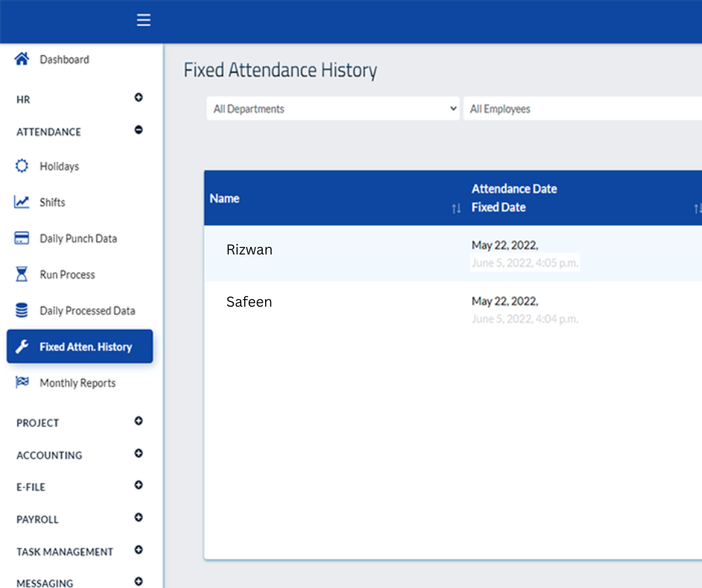Click the PAYROLL section label
Image resolution: width=702 pixels, height=588 pixels.
[x=37, y=519]
